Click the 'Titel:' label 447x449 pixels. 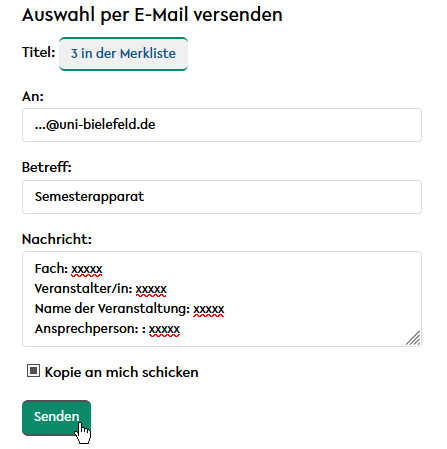[x=39, y=52]
